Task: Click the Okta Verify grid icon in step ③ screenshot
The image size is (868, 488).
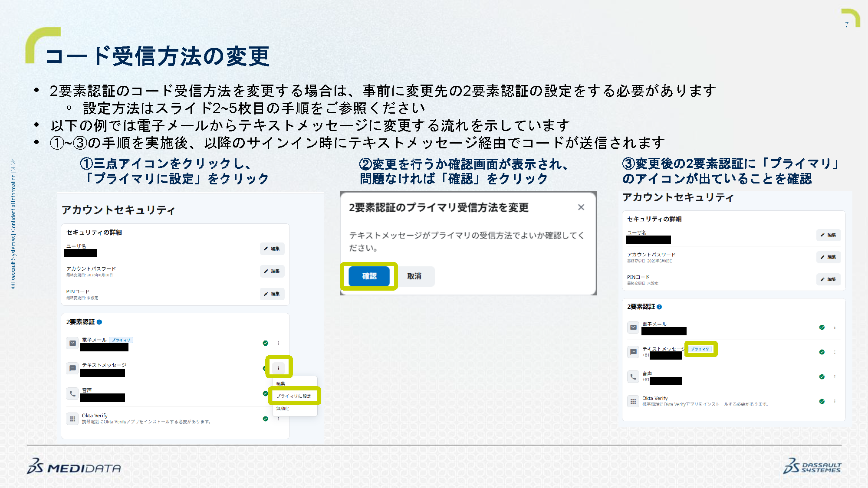Action: (633, 401)
